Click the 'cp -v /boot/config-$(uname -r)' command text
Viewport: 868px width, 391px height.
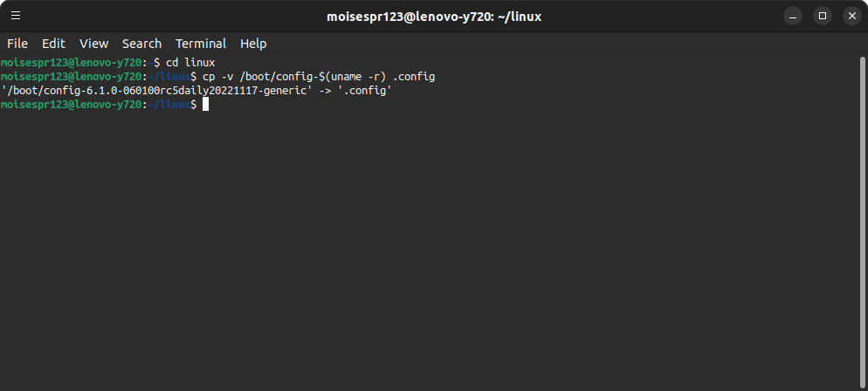[294, 76]
